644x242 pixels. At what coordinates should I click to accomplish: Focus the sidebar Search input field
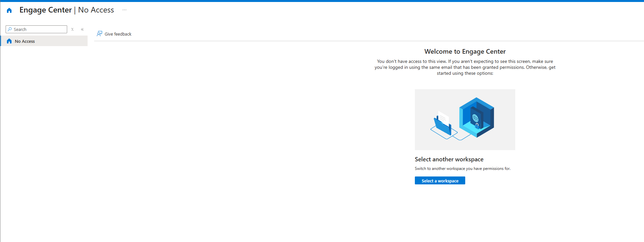tap(36, 29)
